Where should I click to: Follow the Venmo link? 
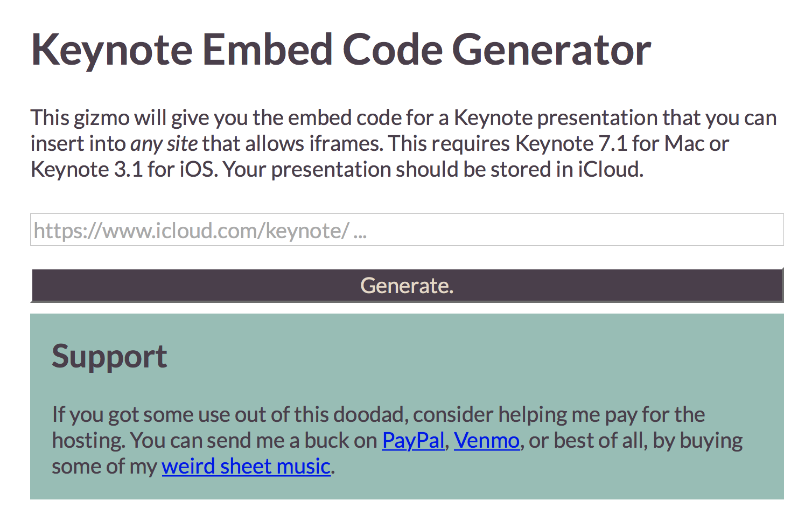[486, 441]
